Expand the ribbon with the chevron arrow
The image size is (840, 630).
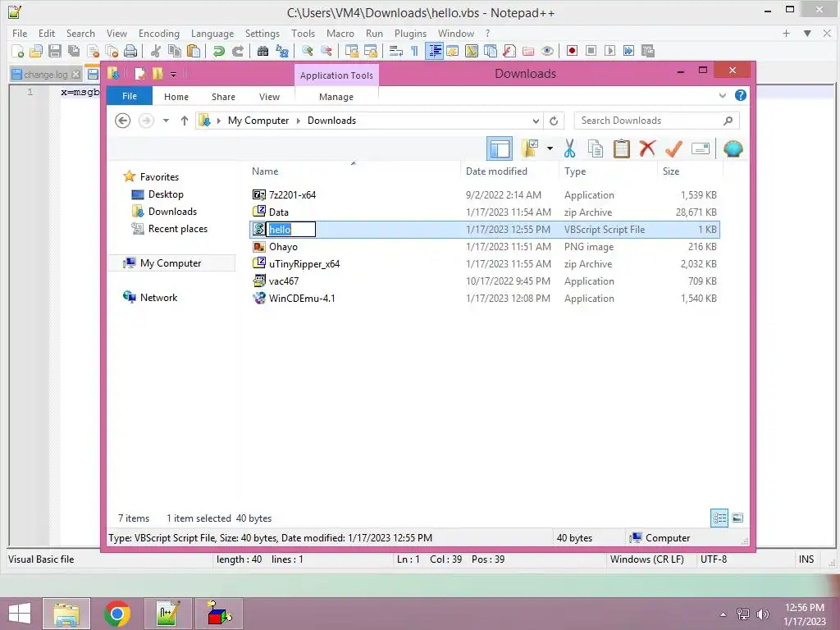pos(722,96)
